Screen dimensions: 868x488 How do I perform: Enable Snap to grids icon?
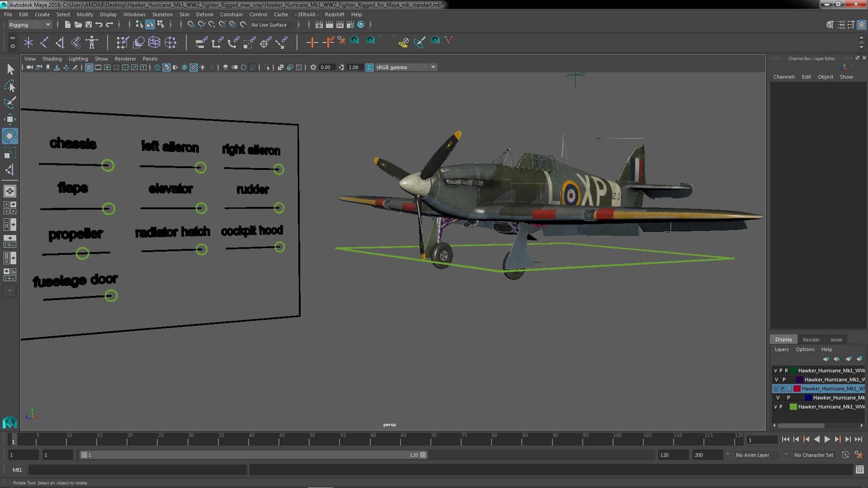(x=191, y=24)
